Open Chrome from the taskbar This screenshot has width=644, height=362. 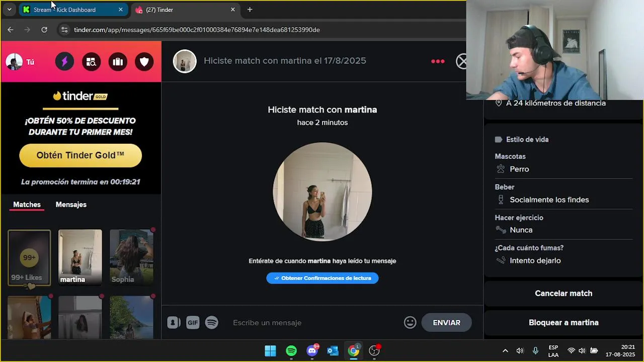tap(354, 350)
